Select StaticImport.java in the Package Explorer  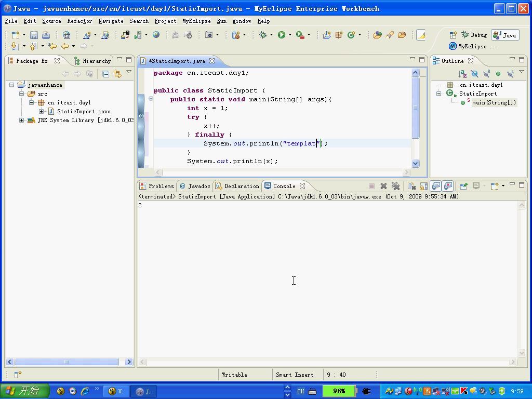83,111
